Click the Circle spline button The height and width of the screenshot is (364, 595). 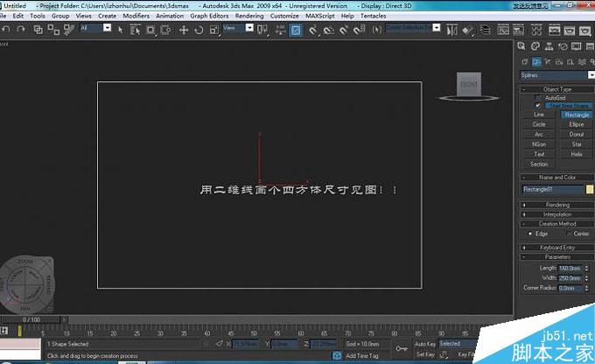pyautogui.click(x=539, y=124)
